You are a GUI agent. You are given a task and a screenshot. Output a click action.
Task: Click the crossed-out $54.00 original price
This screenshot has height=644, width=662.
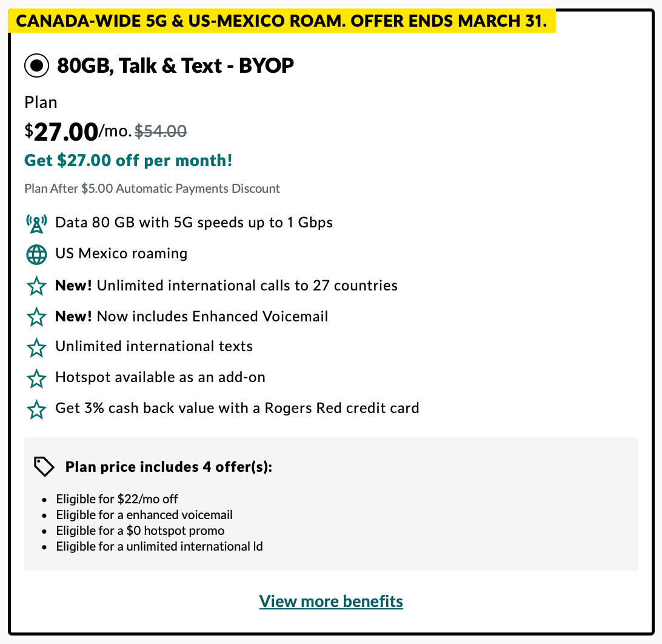click(x=161, y=131)
